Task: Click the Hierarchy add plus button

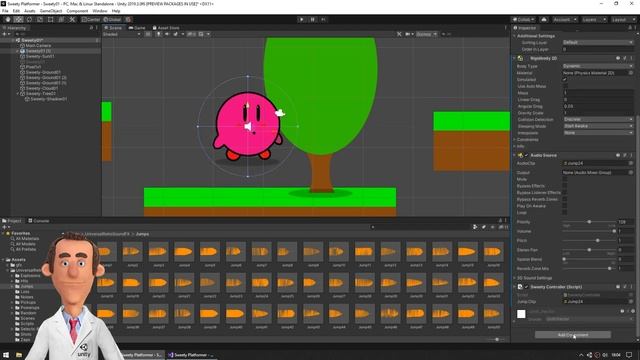Action: [x=4, y=34]
